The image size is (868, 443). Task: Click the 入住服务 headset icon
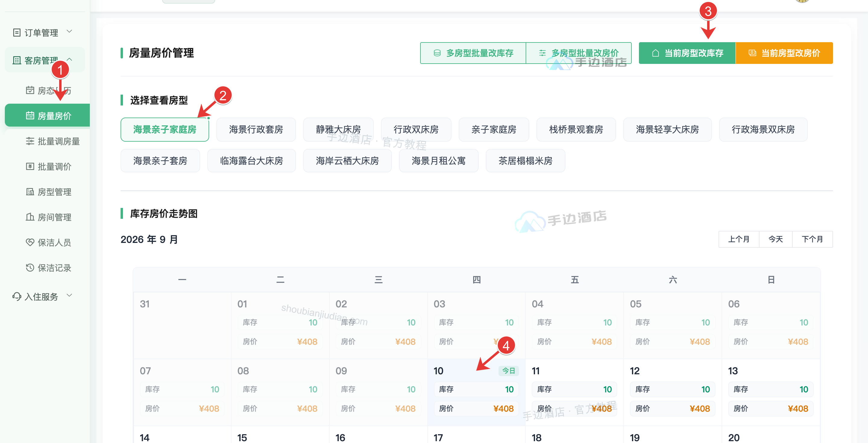tap(17, 297)
